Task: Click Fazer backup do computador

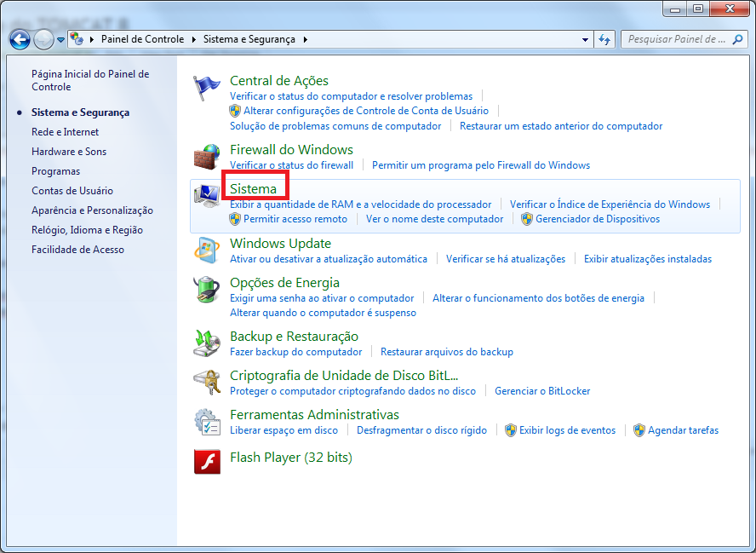Action: 295,352
